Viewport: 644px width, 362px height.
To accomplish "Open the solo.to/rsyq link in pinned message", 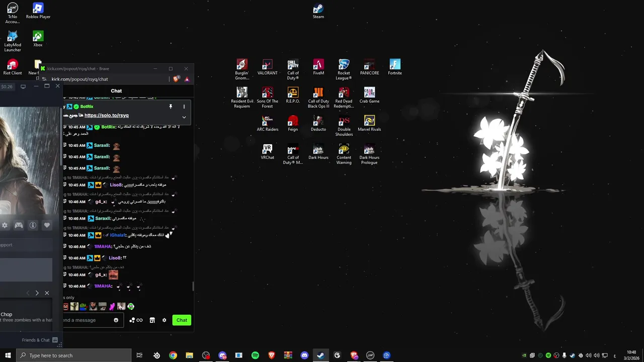I will click(106, 115).
